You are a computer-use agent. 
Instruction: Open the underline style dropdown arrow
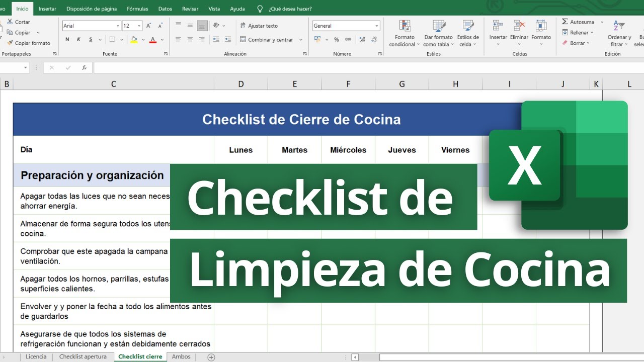click(x=99, y=39)
